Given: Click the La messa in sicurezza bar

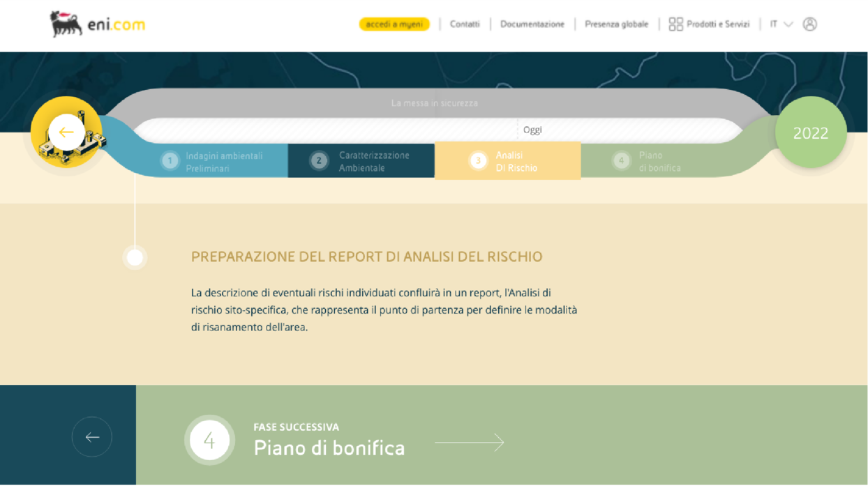Looking at the screenshot, I should 434,103.
